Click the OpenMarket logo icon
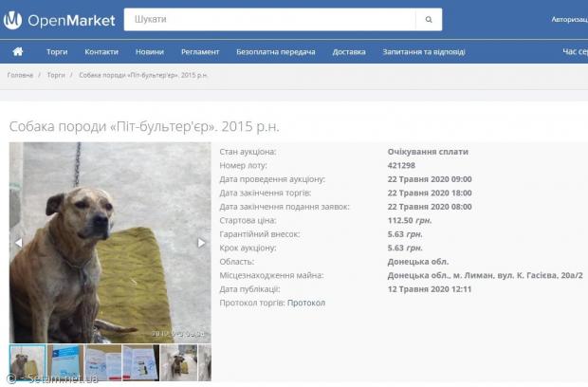The height and width of the screenshot is (387, 588). tap(12, 20)
